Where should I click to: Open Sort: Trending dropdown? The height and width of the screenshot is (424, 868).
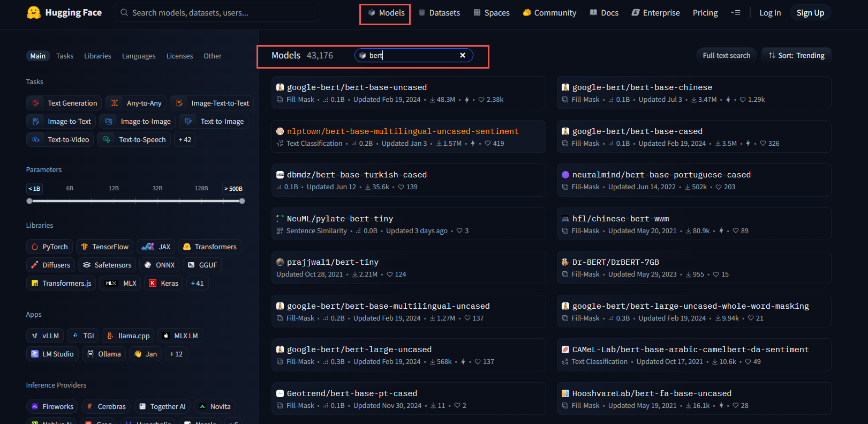pos(796,55)
